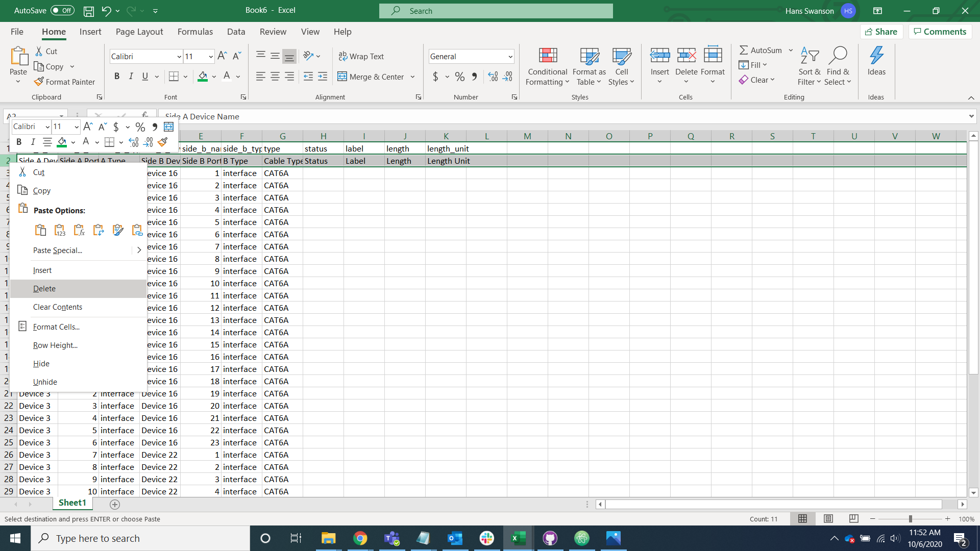The image size is (980, 551).
Task: Click the Decrease Decimal icon in ribbon
Action: pyautogui.click(x=507, y=77)
